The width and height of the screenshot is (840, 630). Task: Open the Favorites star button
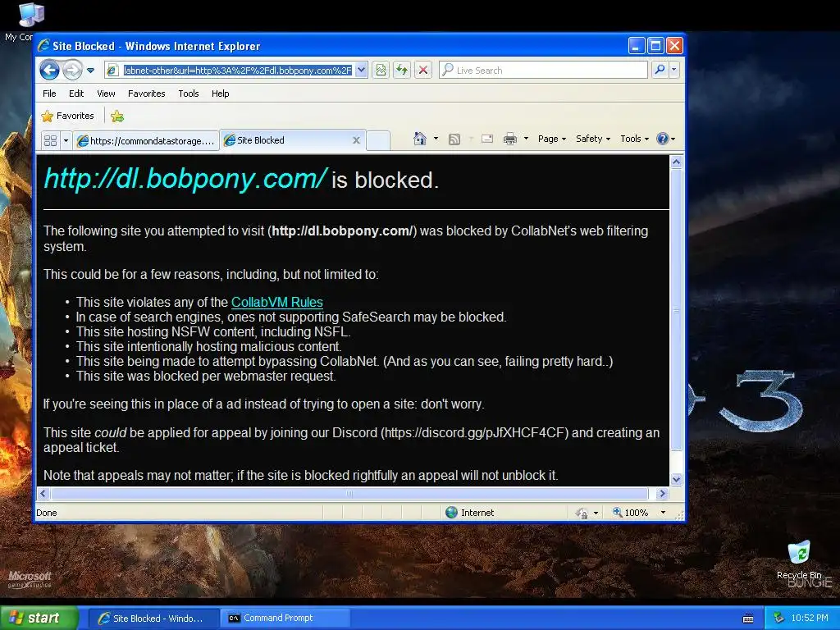pyautogui.click(x=68, y=116)
